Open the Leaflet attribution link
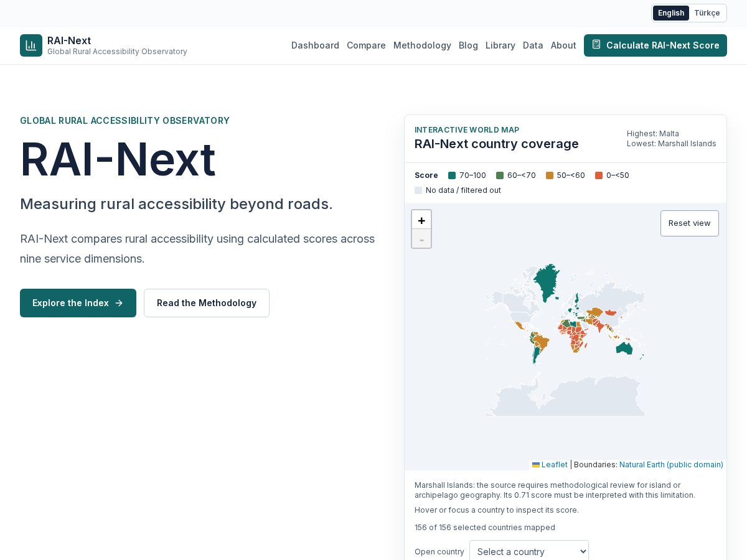This screenshot has width=747, height=560. point(550,465)
